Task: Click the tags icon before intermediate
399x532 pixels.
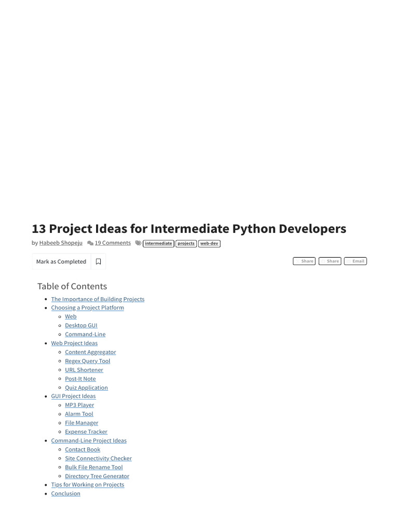Action: point(138,243)
